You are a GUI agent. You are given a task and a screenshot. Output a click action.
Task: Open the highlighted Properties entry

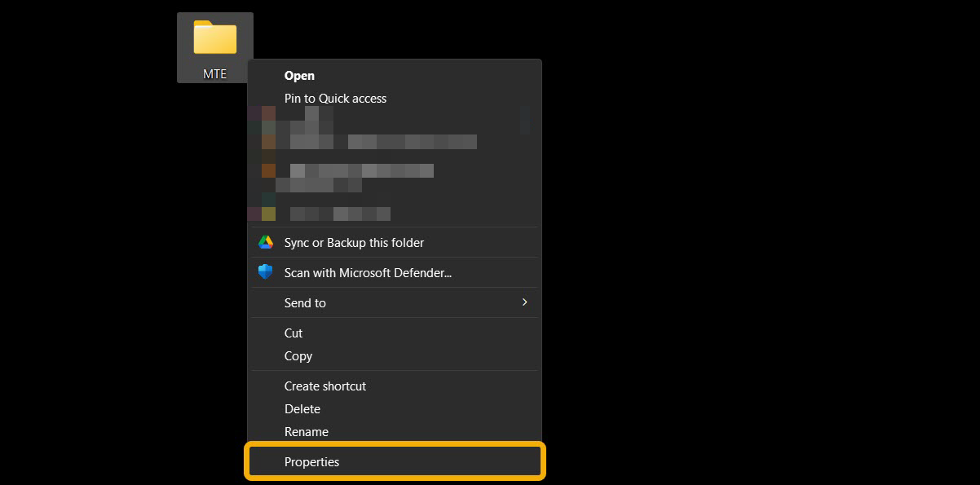[312, 461]
